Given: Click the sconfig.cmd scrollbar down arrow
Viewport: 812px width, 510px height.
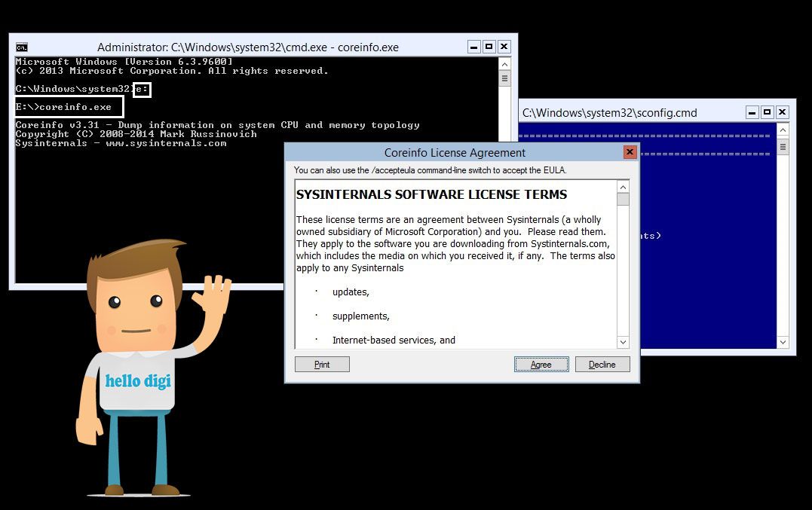Looking at the screenshot, I should click(783, 342).
